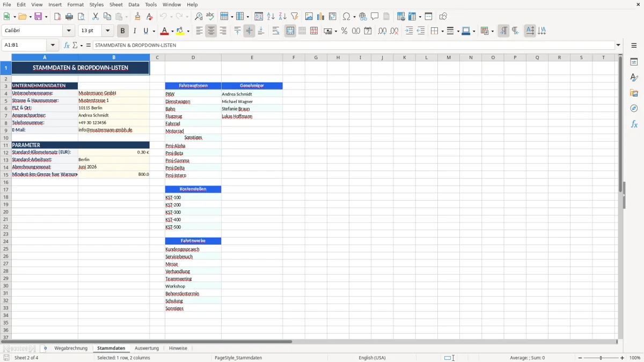
Task: Toggle Underline formatting
Action: (145, 31)
